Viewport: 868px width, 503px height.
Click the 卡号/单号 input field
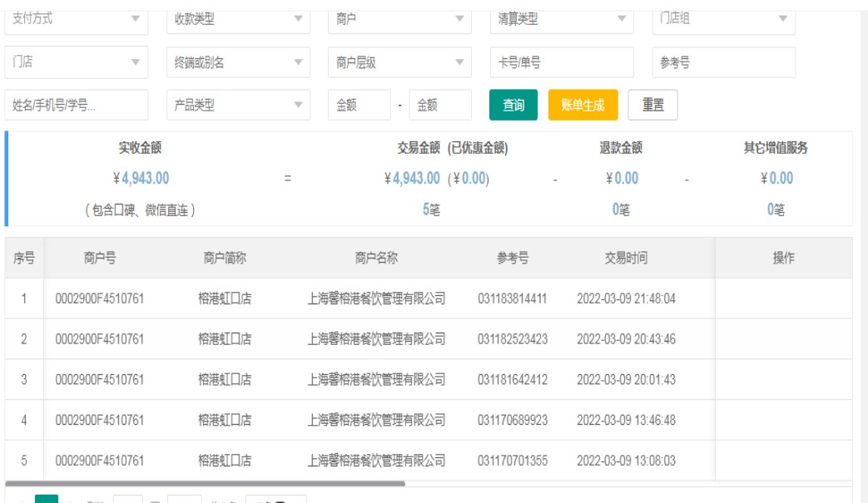[x=562, y=62]
